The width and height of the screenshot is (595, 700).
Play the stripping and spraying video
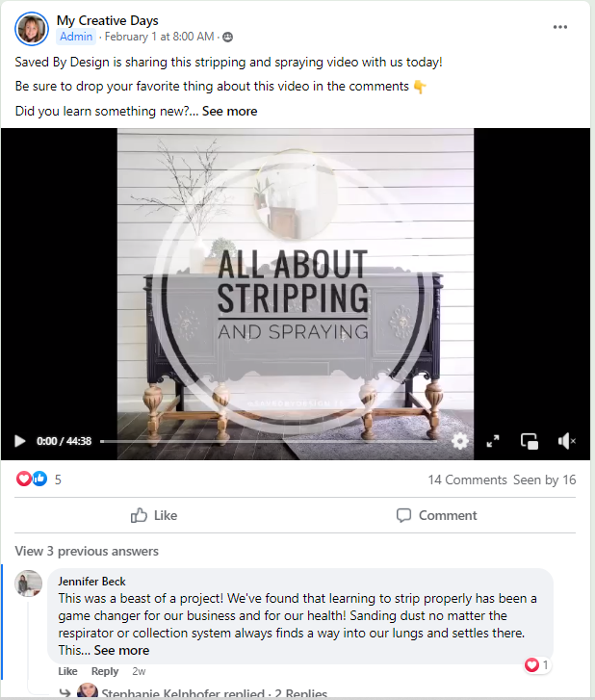point(19,441)
